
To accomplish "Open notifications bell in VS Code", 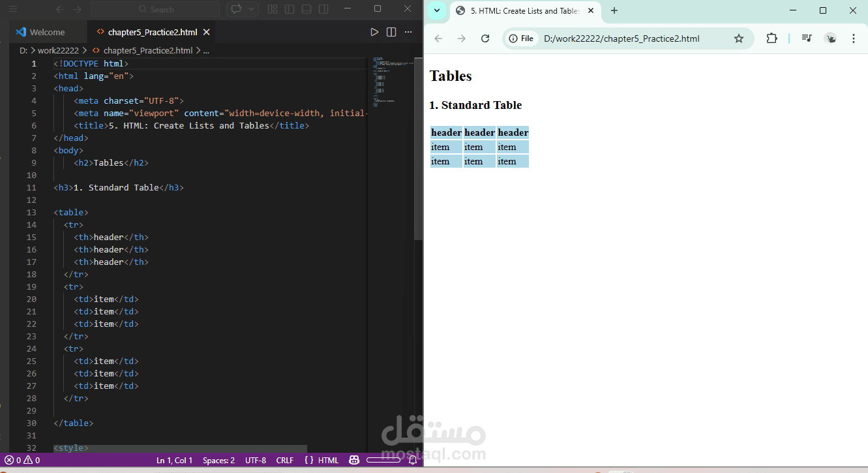I will (x=412, y=460).
